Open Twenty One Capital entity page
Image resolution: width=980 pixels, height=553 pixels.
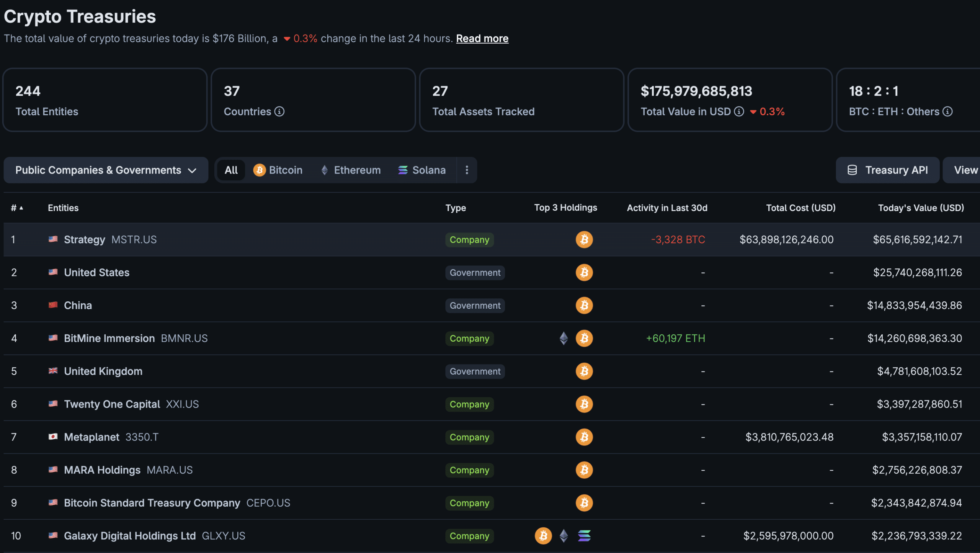tap(131, 404)
